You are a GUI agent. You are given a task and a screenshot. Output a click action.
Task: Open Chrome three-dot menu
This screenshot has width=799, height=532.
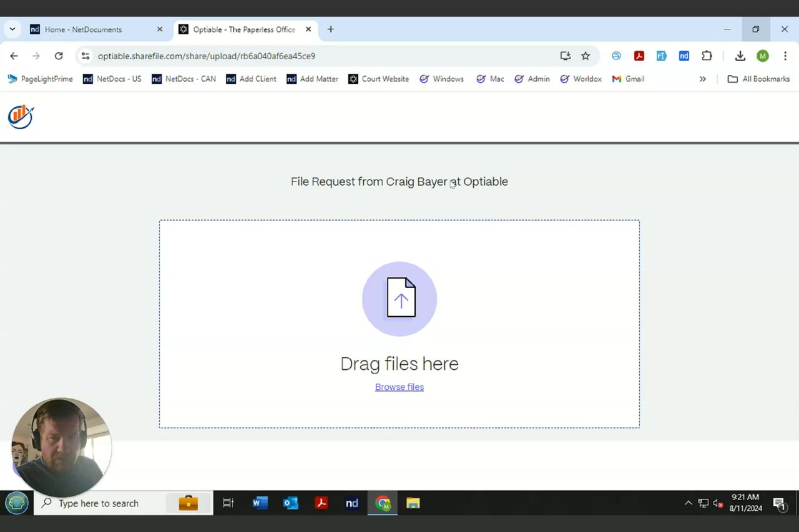click(x=785, y=56)
